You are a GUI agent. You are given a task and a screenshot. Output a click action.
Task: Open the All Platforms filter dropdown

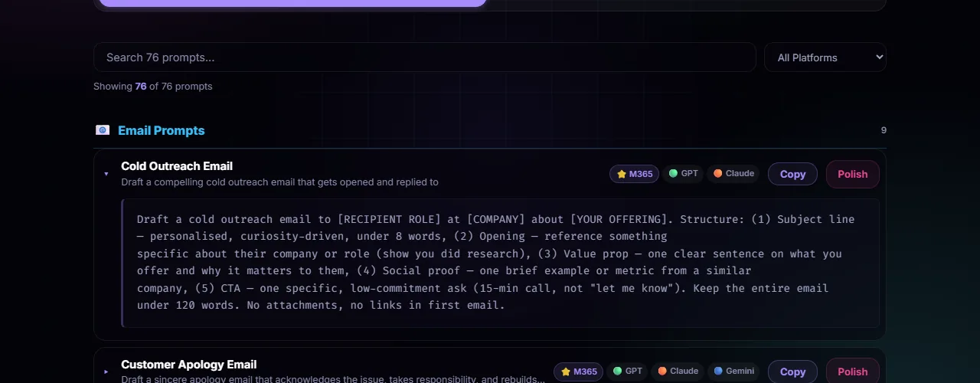coord(825,57)
